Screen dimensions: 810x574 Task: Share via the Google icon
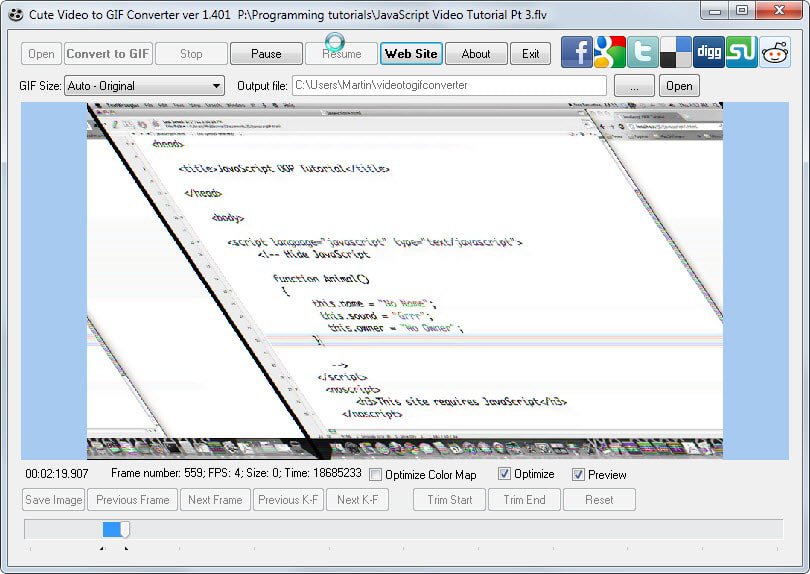pyautogui.click(x=610, y=52)
